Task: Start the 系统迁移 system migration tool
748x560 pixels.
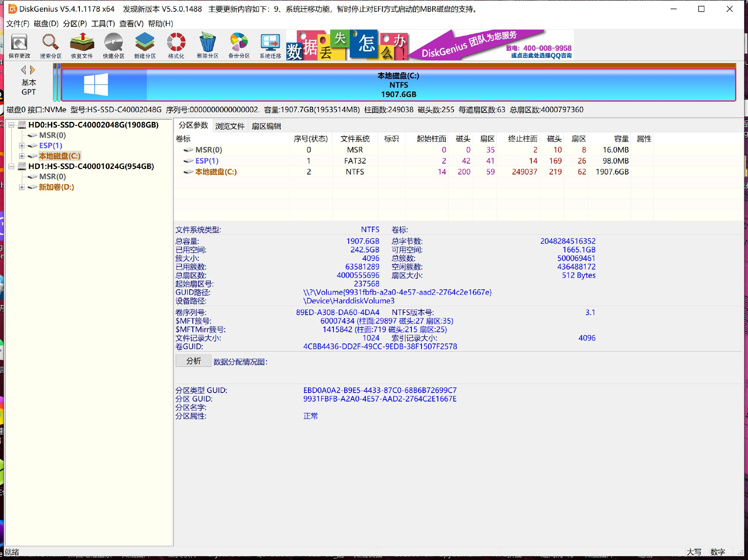Action: tap(270, 45)
